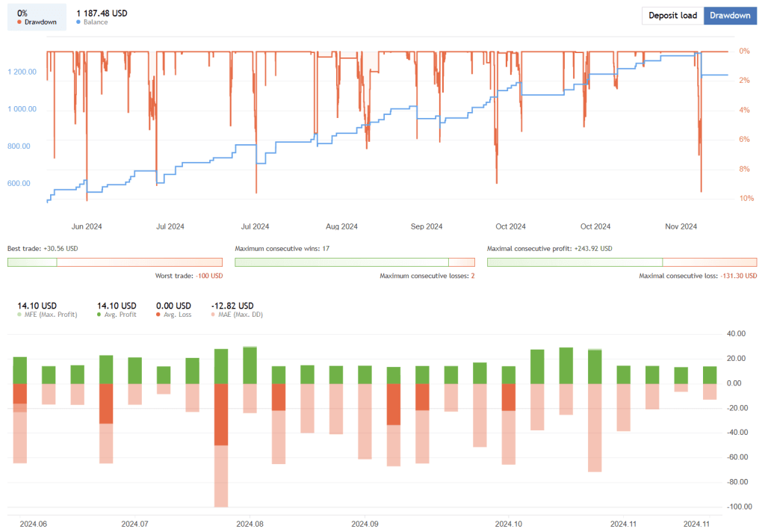Image resolution: width=765 pixels, height=532 pixels.
Task: Click the pink MAE legend dot
Action: pyautogui.click(x=214, y=315)
